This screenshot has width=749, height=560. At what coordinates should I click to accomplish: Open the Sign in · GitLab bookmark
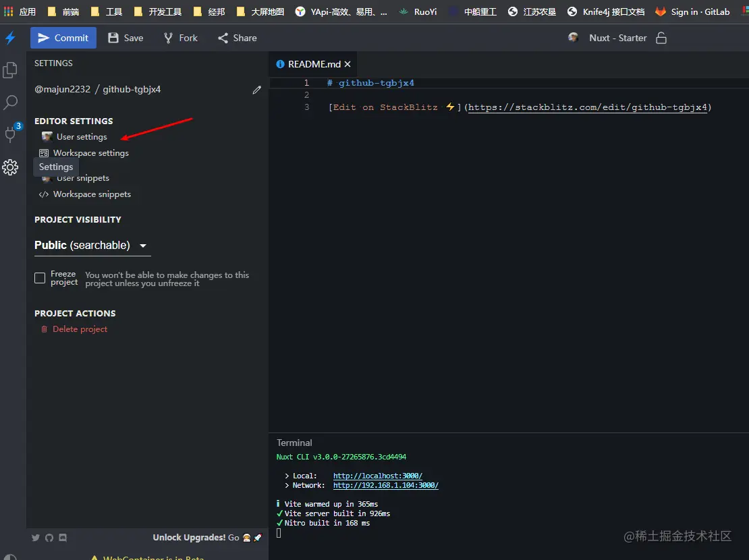(692, 11)
